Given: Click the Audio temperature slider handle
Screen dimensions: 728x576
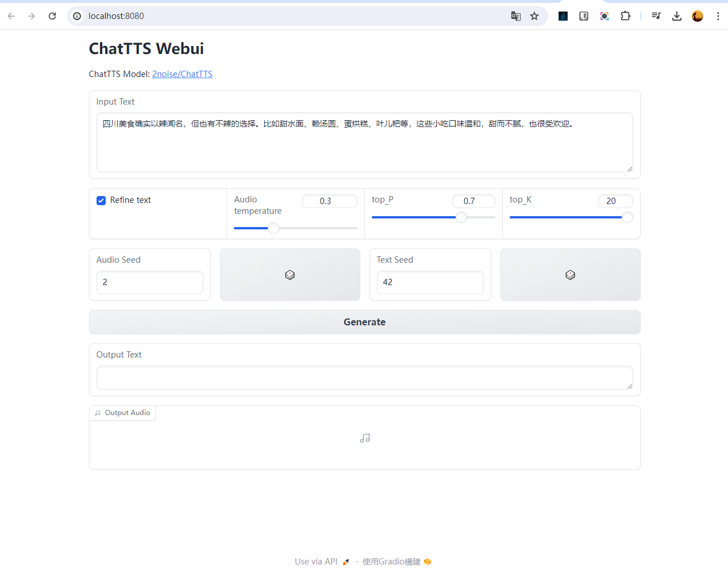Looking at the screenshot, I should pyautogui.click(x=274, y=228).
